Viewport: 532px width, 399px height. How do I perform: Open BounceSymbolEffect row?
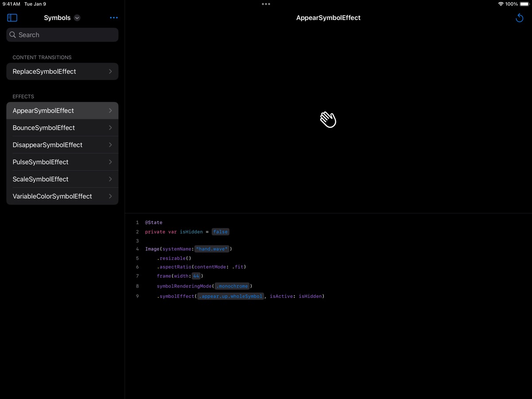pos(63,128)
